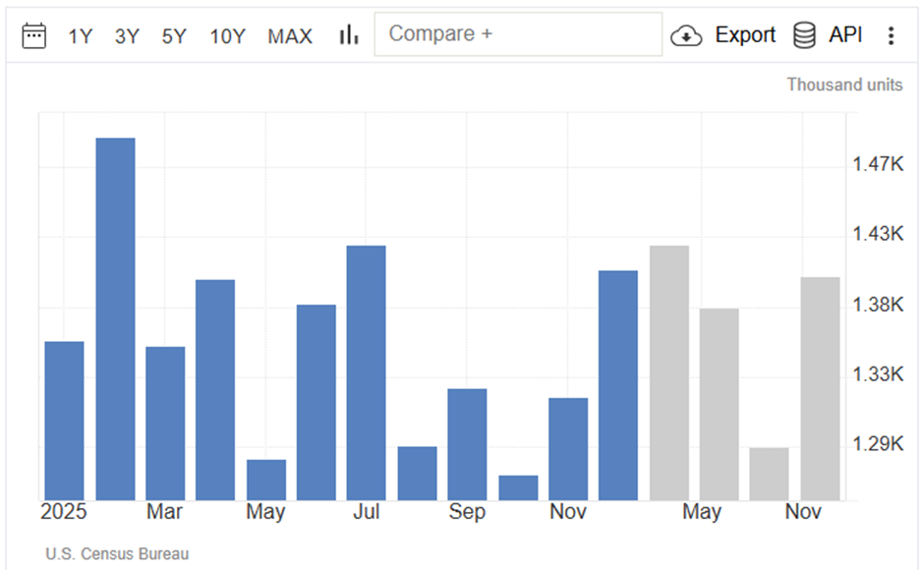Image resolution: width=924 pixels, height=570 pixels.
Task: Open the calendar date range picker
Action: (33, 35)
